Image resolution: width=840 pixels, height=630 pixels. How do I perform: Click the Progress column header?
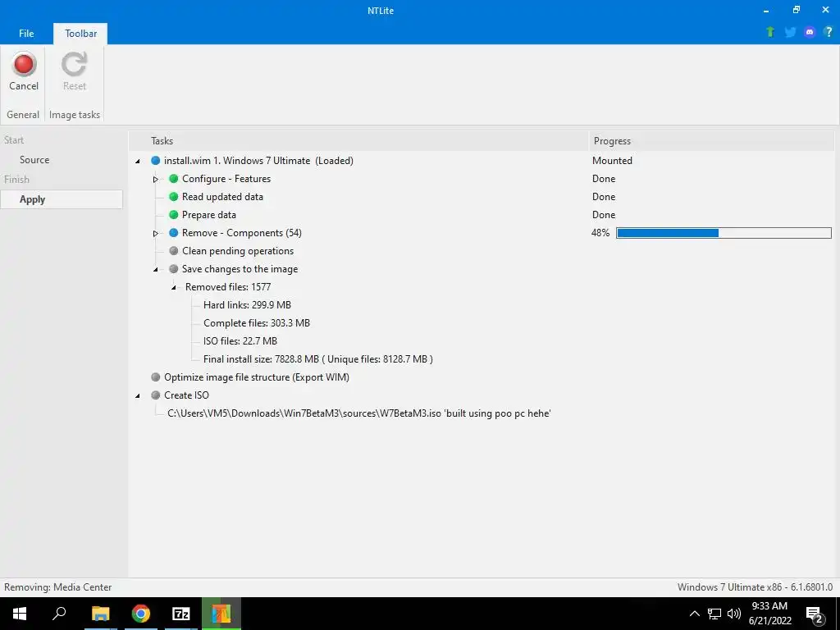[x=711, y=141]
